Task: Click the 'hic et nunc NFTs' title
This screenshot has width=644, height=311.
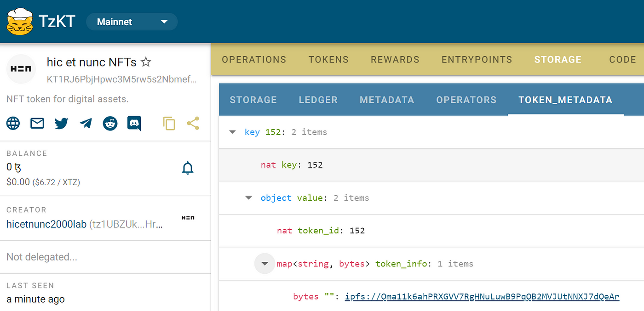Action: tap(92, 62)
